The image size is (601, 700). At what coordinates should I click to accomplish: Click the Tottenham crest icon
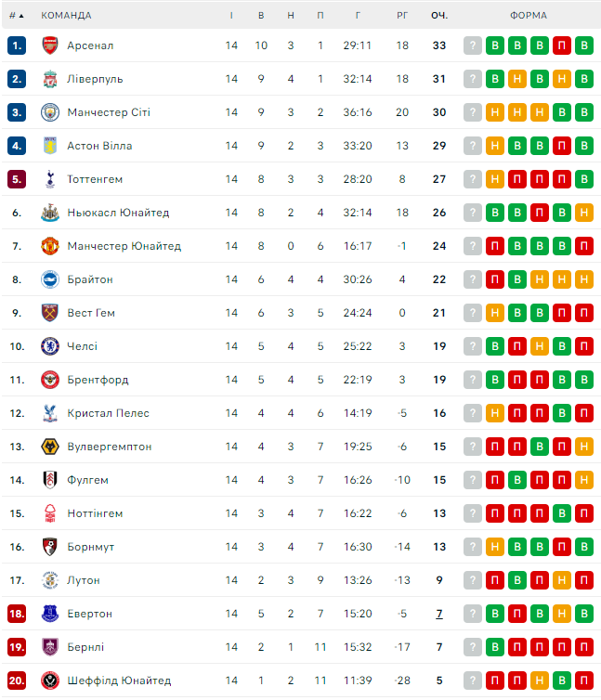click(50, 179)
